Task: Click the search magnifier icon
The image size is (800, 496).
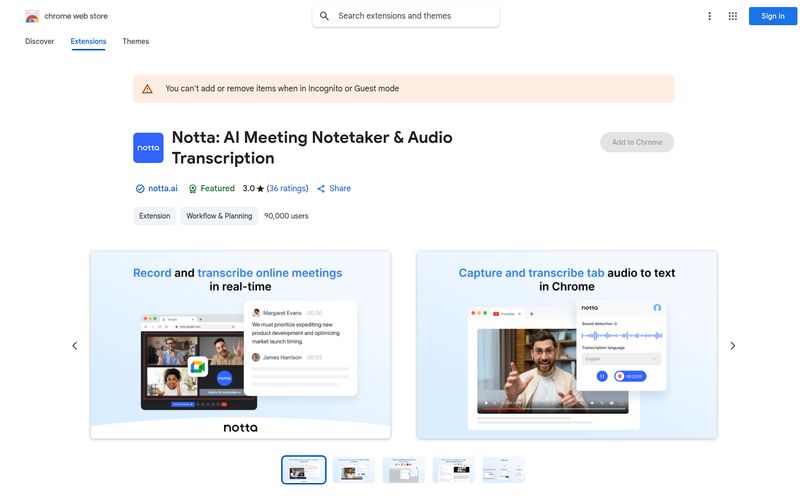Action: (x=324, y=16)
